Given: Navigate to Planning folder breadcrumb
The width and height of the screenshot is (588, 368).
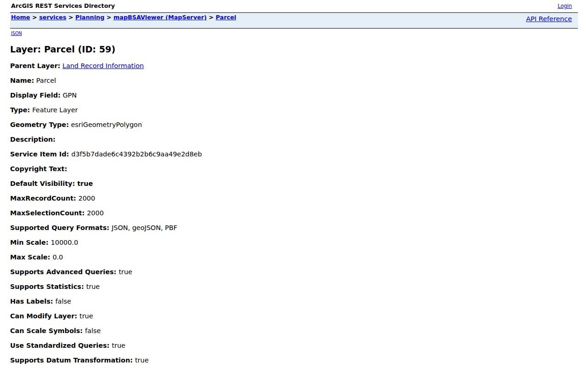Looking at the screenshot, I should (x=90, y=17).
